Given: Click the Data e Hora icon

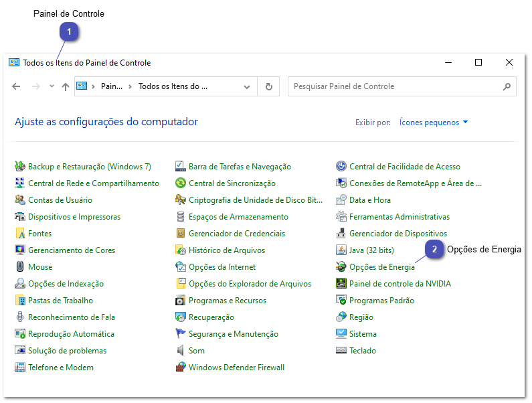Looking at the screenshot, I should pos(341,200).
